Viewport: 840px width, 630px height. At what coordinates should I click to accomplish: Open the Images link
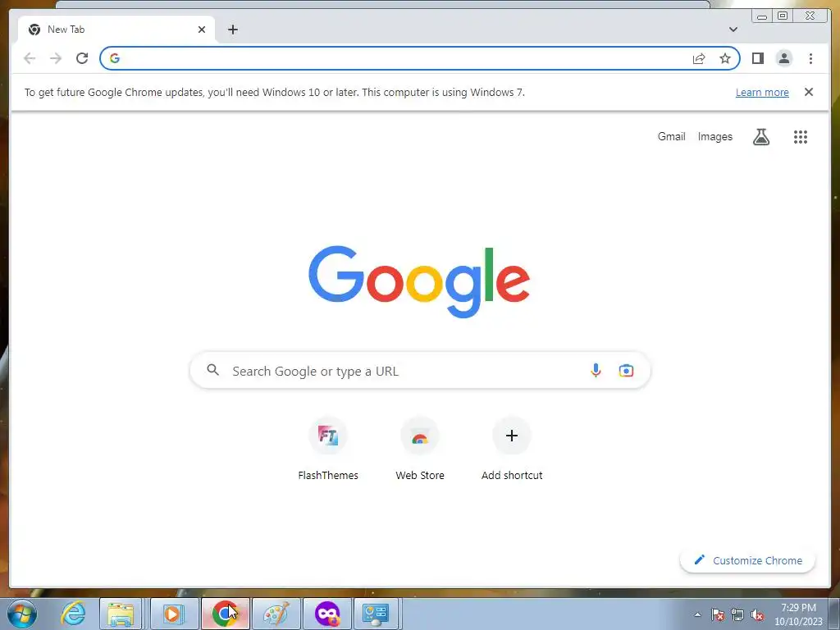(x=714, y=137)
